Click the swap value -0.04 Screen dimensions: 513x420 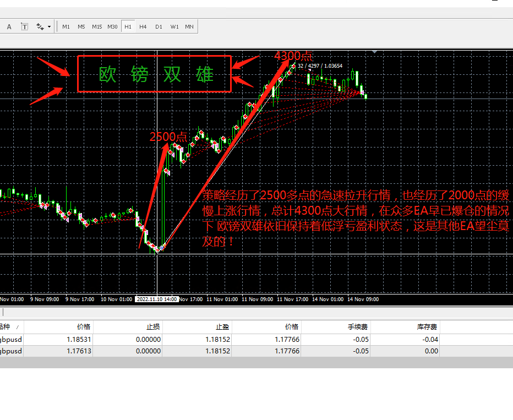point(430,340)
